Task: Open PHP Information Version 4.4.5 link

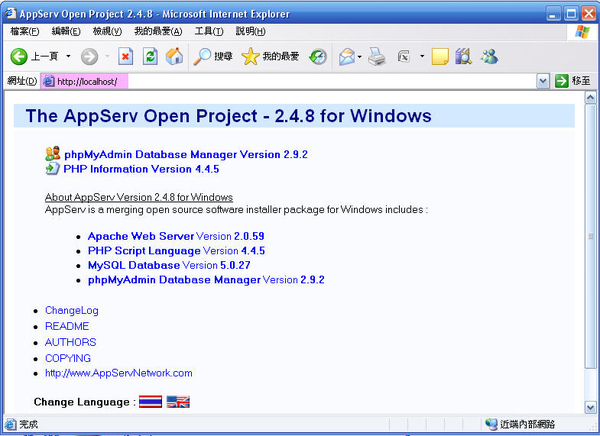Action: pos(141,169)
